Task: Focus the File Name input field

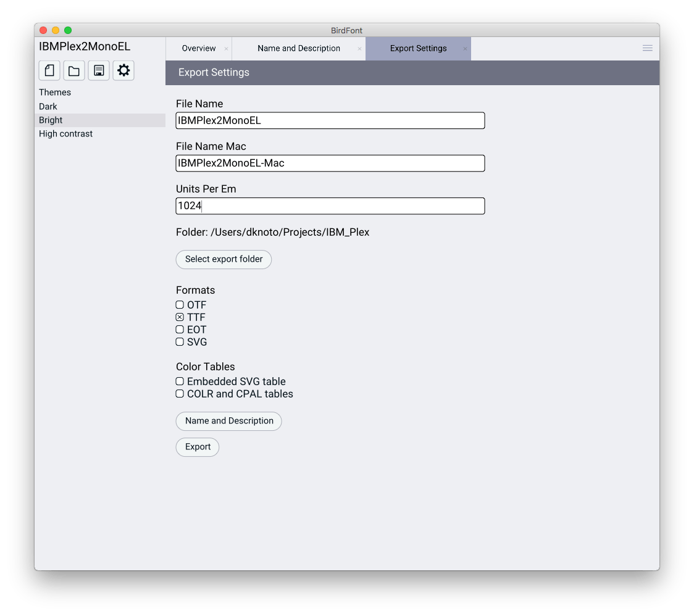Action: [x=330, y=121]
